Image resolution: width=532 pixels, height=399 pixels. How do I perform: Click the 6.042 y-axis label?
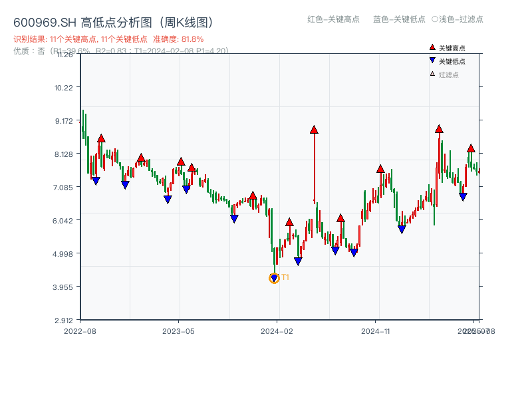pyautogui.click(x=63, y=221)
